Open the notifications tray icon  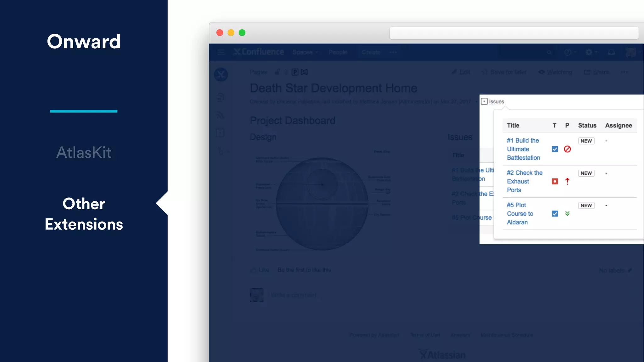(x=611, y=52)
